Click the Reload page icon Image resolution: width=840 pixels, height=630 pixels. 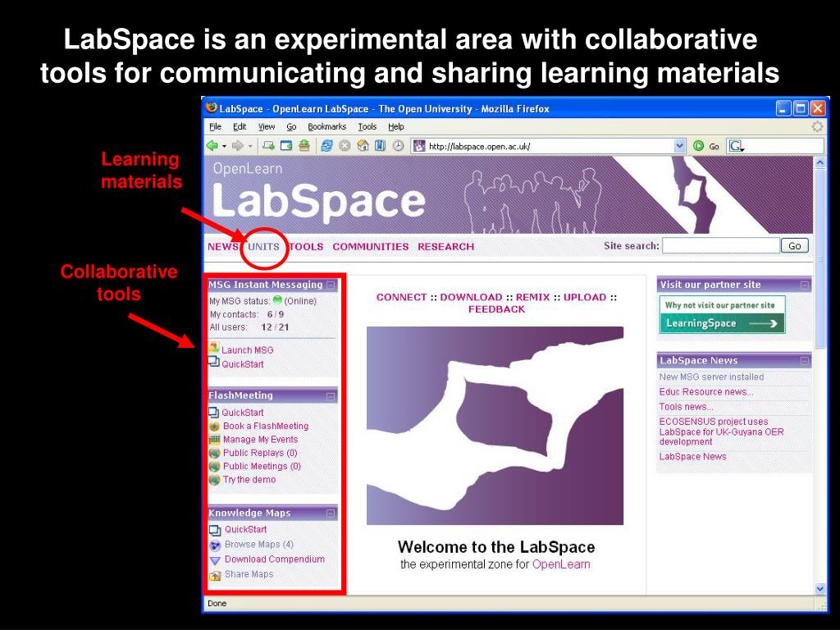click(x=326, y=146)
